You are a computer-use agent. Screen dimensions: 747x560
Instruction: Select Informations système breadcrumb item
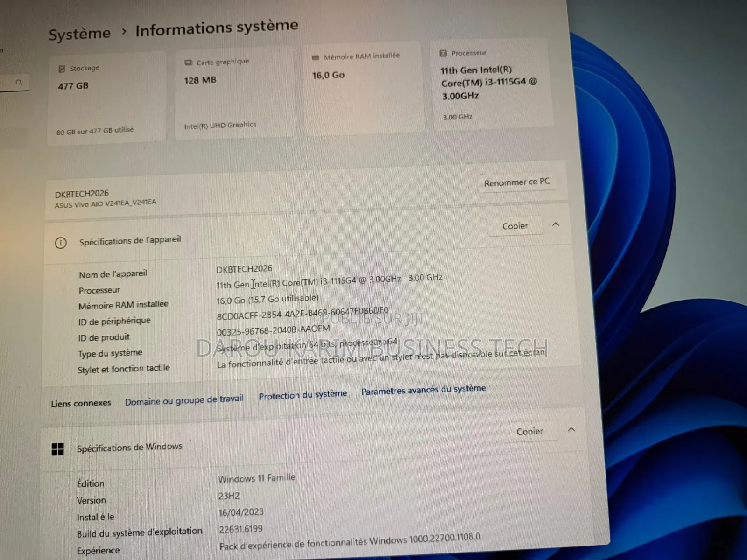[216, 27]
